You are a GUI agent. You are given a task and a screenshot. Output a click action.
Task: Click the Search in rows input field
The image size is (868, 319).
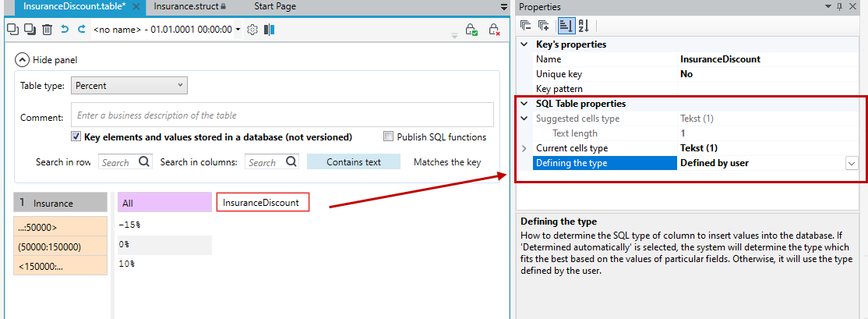pyautogui.click(x=118, y=162)
